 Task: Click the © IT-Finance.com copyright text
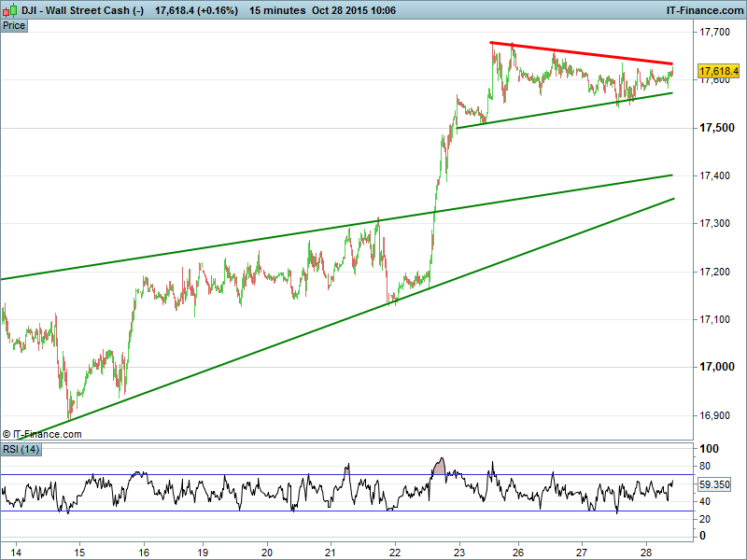click(42, 434)
